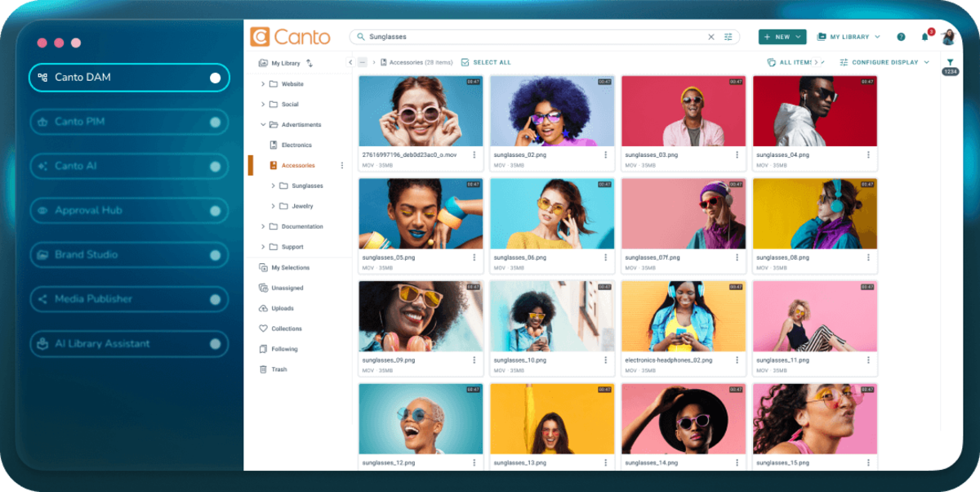Toggle the Canto DAM switch
This screenshot has width=980, height=492.
point(215,78)
